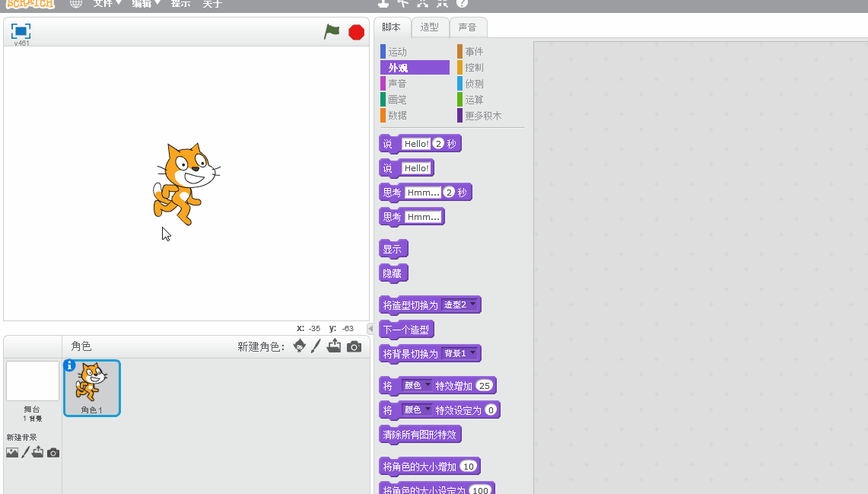Open the language globe icon
Viewport: 868px width, 494px height.
point(76,3)
